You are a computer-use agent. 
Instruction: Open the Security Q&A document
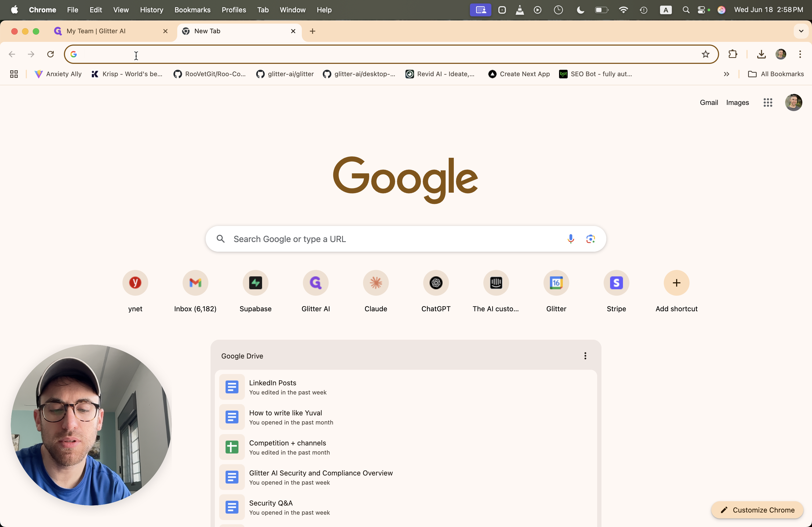click(x=406, y=507)
